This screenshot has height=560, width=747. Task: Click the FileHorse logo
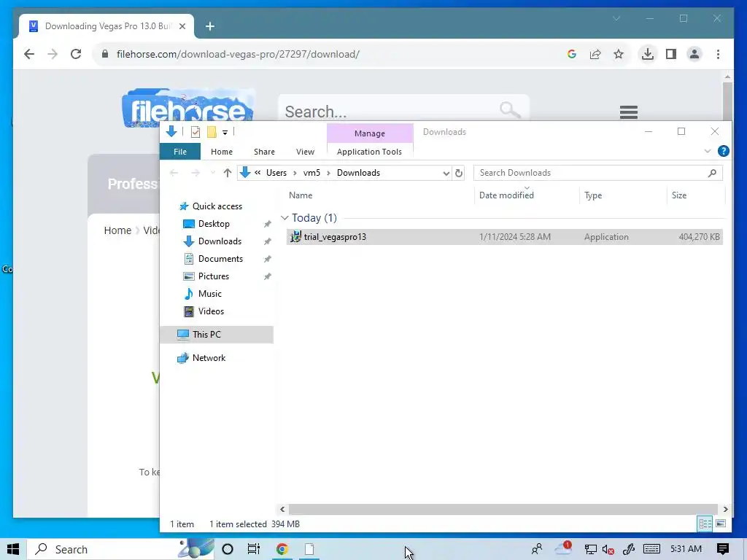[188, 109]
